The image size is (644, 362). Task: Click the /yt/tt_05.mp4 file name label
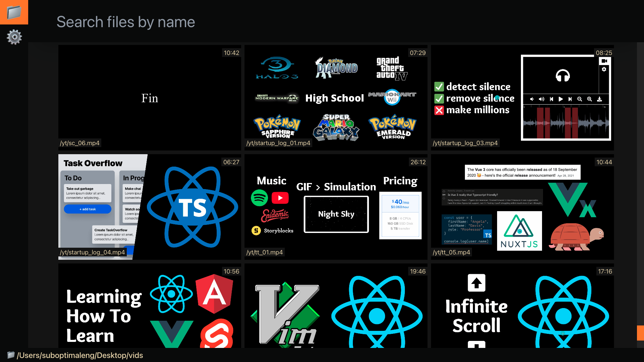coord(451,252)
